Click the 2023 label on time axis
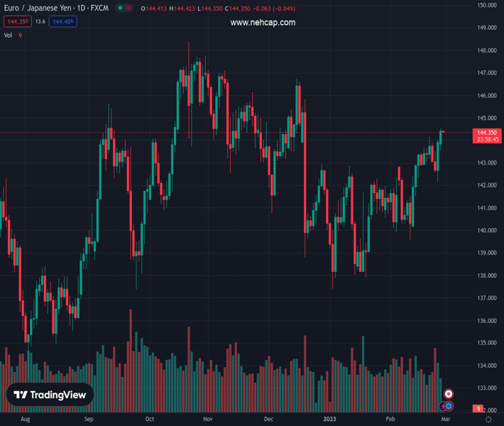The width and height of the screenshot is (504, 426). point(331,420)
